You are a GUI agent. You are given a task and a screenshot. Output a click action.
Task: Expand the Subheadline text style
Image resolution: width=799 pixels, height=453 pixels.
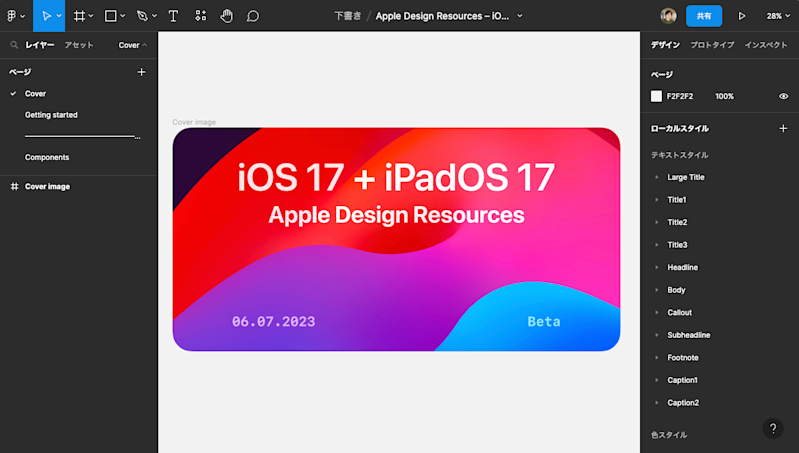[x=657, y=335]
